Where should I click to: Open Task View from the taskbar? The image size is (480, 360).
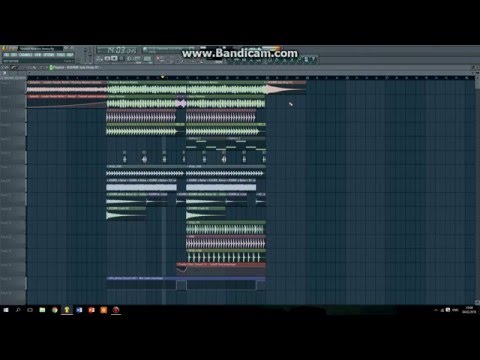click(30, 310)
